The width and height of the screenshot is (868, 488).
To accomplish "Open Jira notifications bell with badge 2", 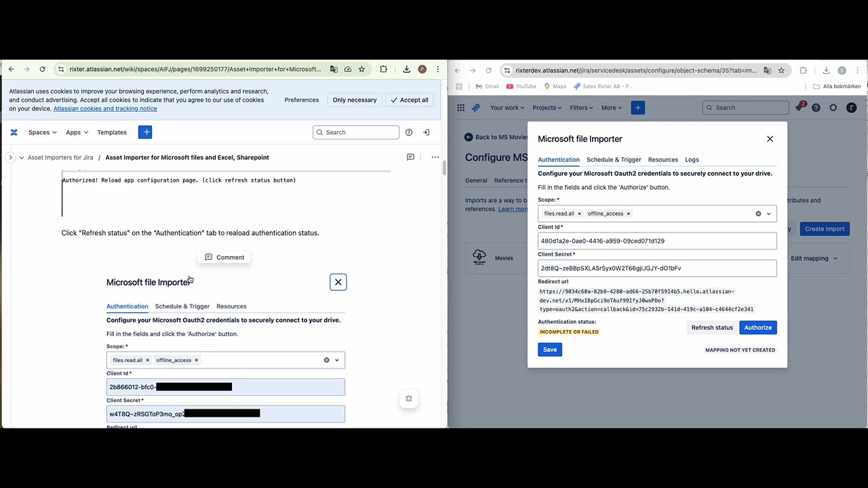I will [800, 107].
